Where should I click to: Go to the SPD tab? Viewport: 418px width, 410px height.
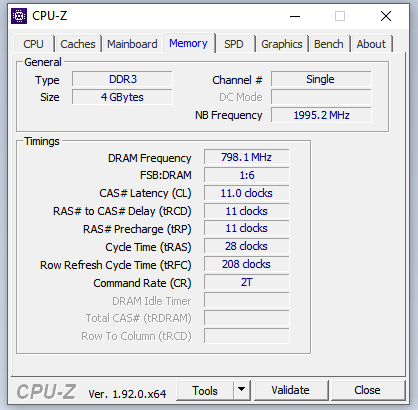[x=234, y=44]
